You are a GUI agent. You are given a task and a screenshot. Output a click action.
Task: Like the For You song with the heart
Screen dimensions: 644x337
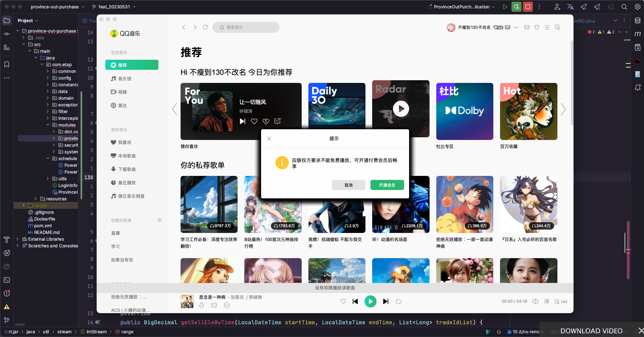coord(254,121)
